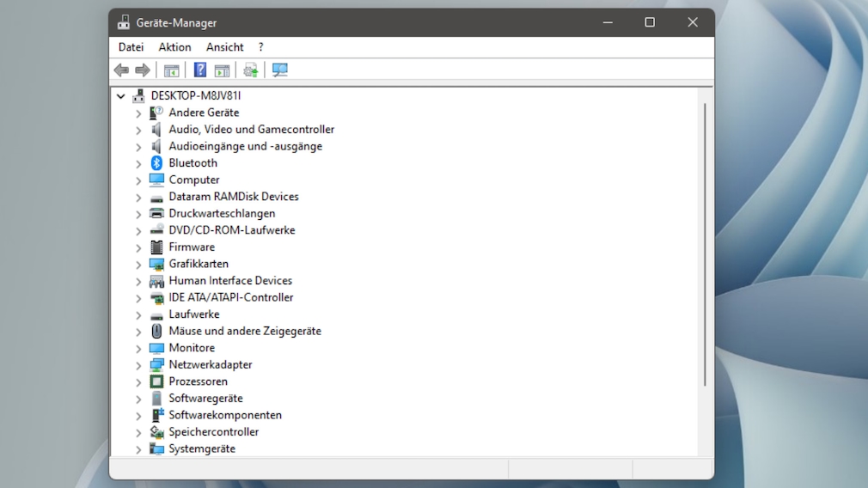The image size is (868, 488).
Task: Select the Mäuse und andere Zeigegeräte entry
Action: 244,331
